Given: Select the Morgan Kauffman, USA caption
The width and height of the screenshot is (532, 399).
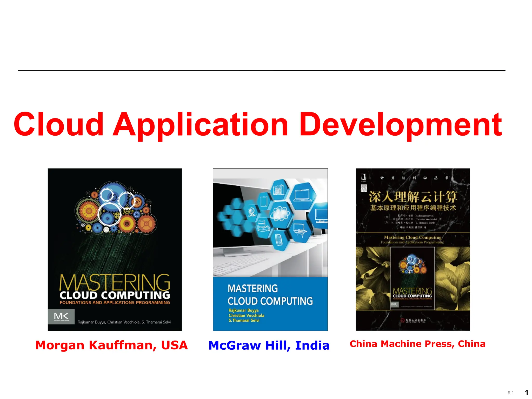Looking at the screenshot, I should click(111, 345).
